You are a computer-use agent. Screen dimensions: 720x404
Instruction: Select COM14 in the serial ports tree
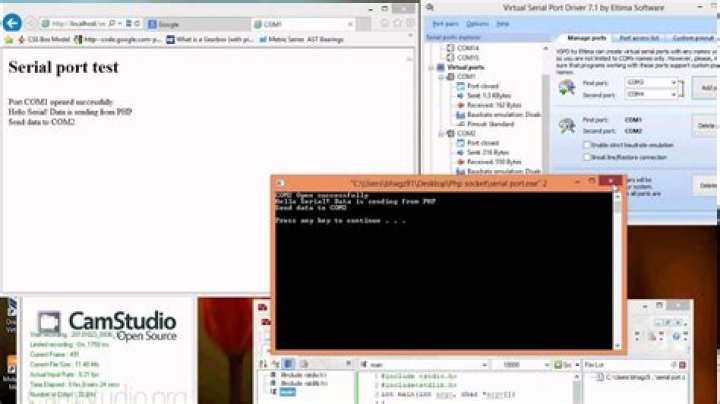[x=468, y=48]
